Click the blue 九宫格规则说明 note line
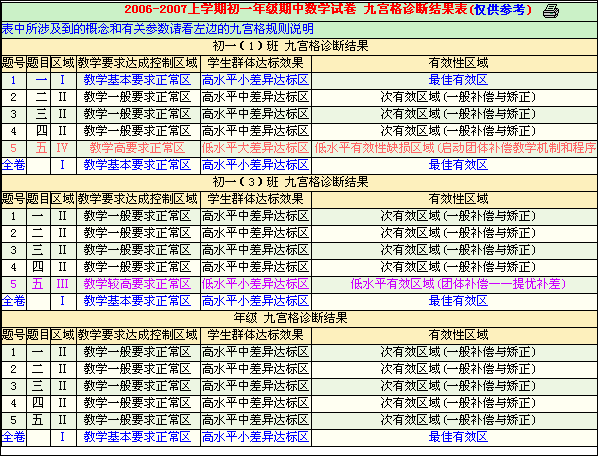This screenshot has width=598, height=456. [158, 29]
